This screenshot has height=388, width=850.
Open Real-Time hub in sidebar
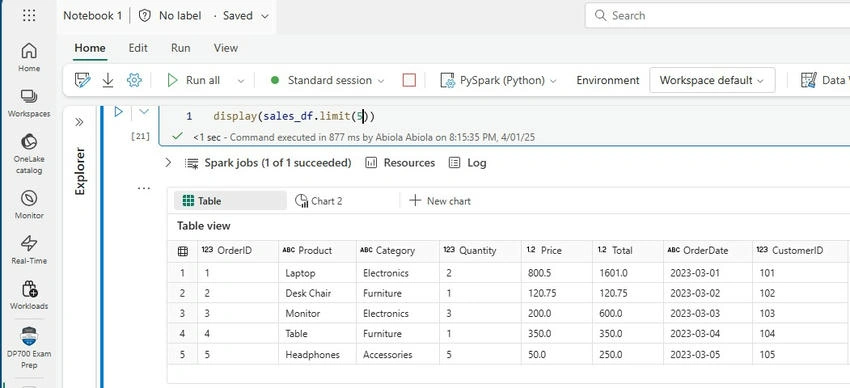point(29,250)
